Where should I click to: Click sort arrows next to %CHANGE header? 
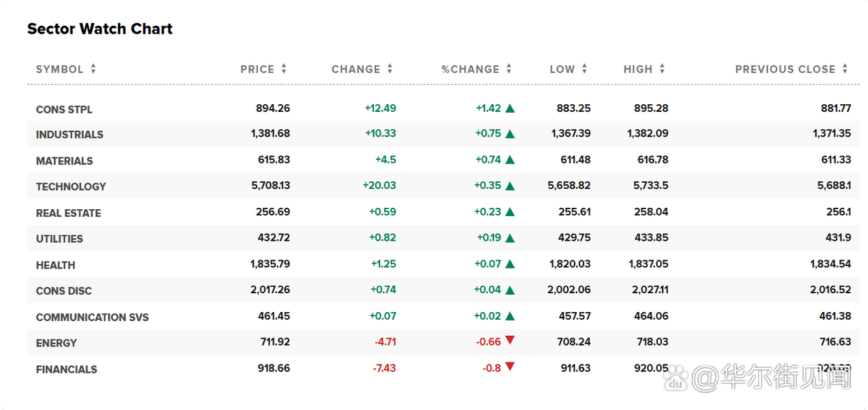[x=509, y=69]
